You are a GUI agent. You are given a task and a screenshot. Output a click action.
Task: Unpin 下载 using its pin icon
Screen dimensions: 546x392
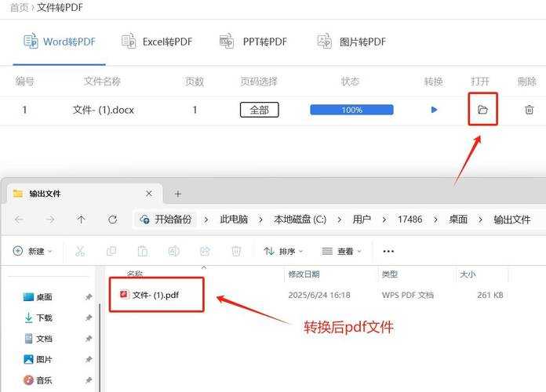89,318
